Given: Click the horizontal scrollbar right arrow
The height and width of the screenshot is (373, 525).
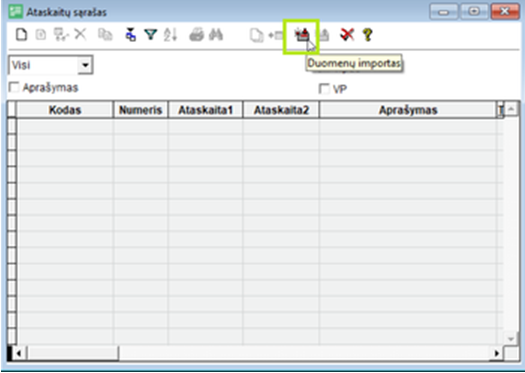Looking at the screenshot, I should (x=497, y=353).
